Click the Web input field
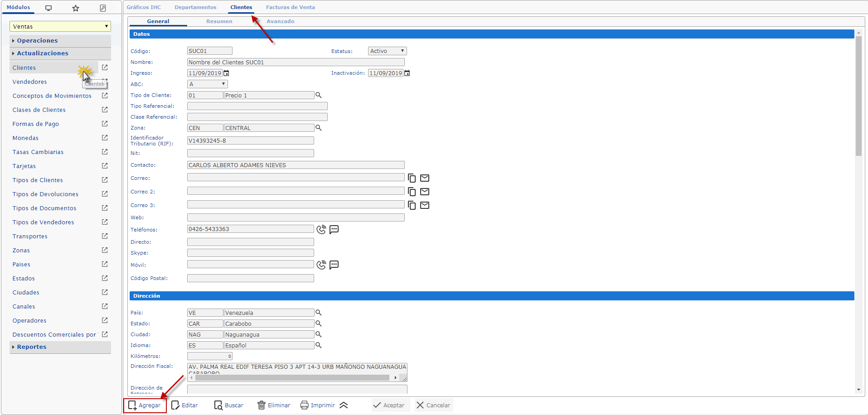868x415 pixels. click(296, 217)
